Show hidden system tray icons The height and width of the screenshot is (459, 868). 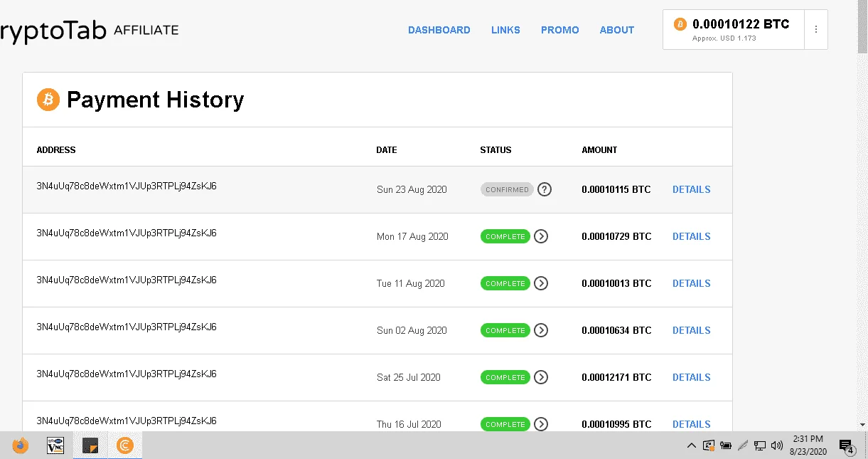click(x=691, y=446)
